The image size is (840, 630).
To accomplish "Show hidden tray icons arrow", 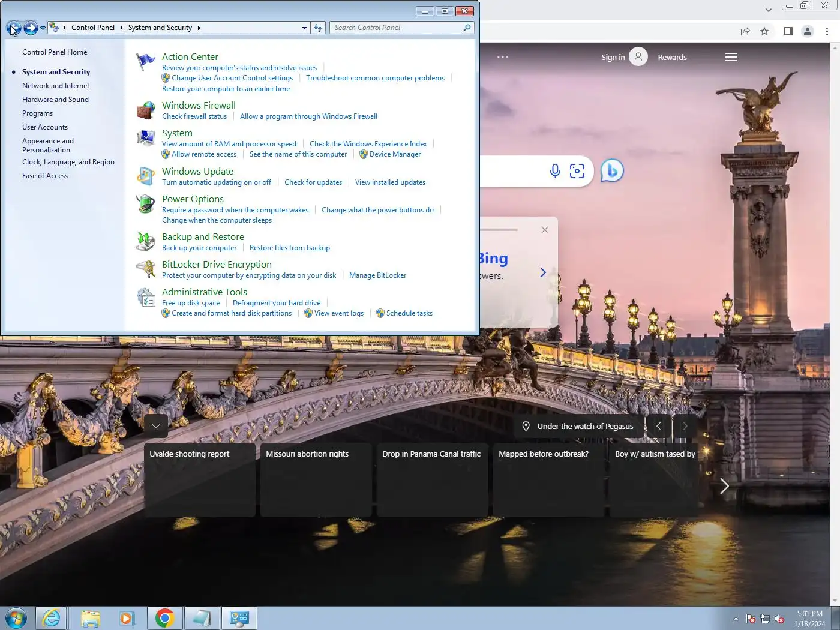I will pos(736,619).
